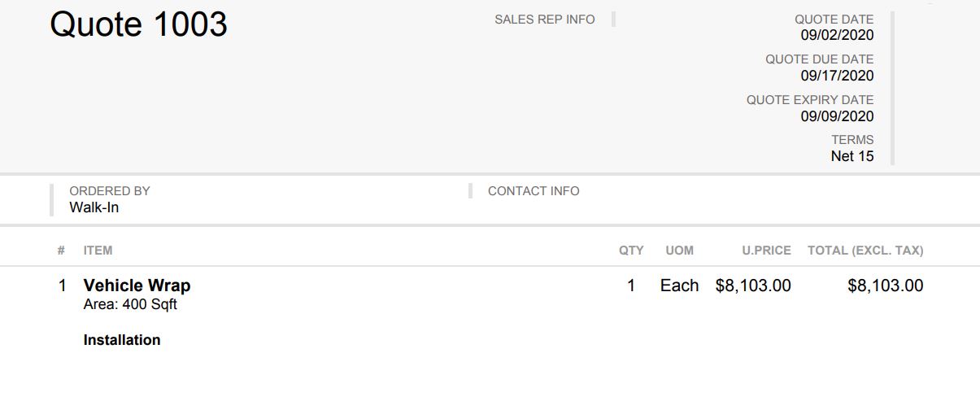Image resolution: width=980 pixels, height=401 pixels.
Task: Click the Each unit of measure
Action: (x=680, y=285)
